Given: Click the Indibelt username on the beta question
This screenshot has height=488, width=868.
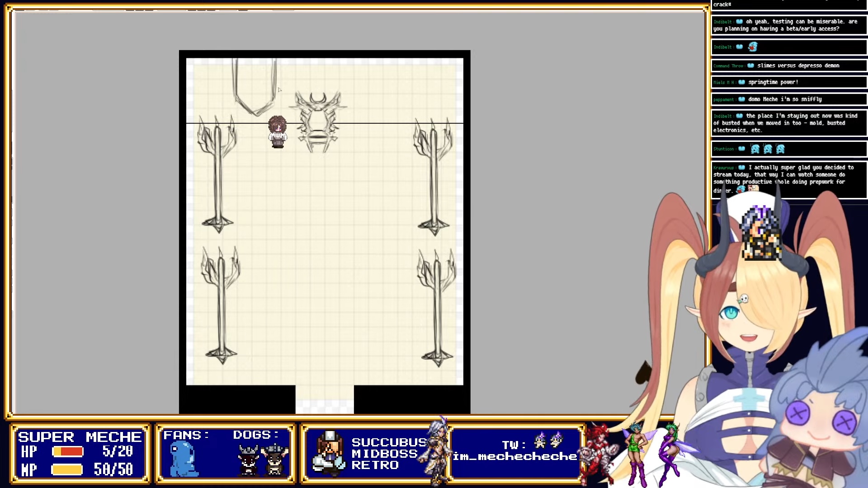Looking at the screenshot, I should click(722, 22).
